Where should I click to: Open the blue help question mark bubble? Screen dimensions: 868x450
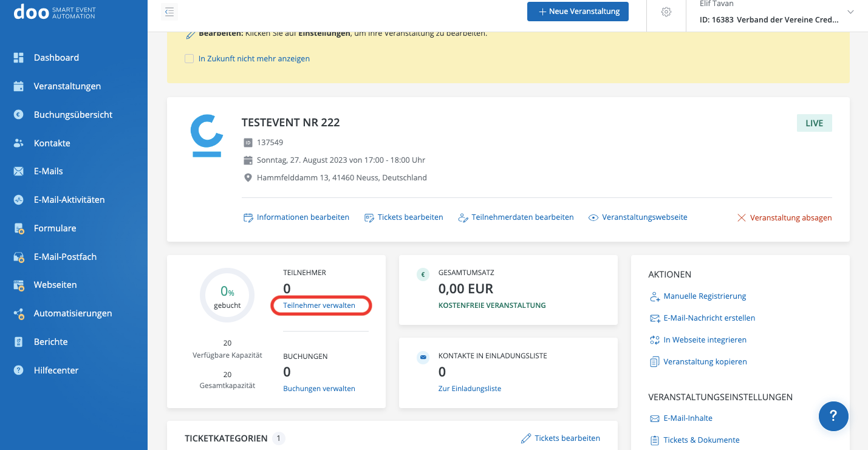tap(833, 416)
